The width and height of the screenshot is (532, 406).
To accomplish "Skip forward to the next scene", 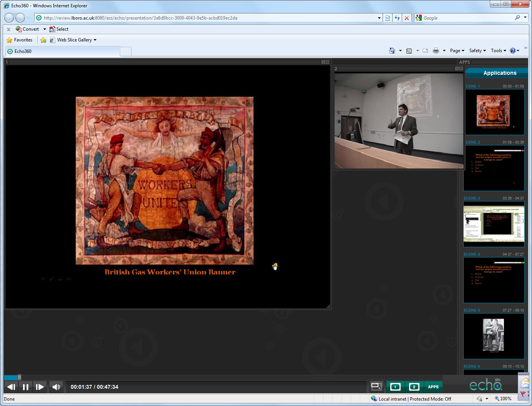I will pyautogui.click(x=40, y=387).
